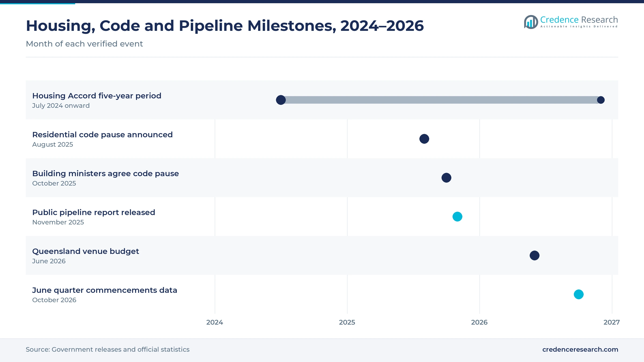Click the Housing Accord gray duration bar
Image resolution: width=644 pixels, height=362 pixels.
[441, 100]
